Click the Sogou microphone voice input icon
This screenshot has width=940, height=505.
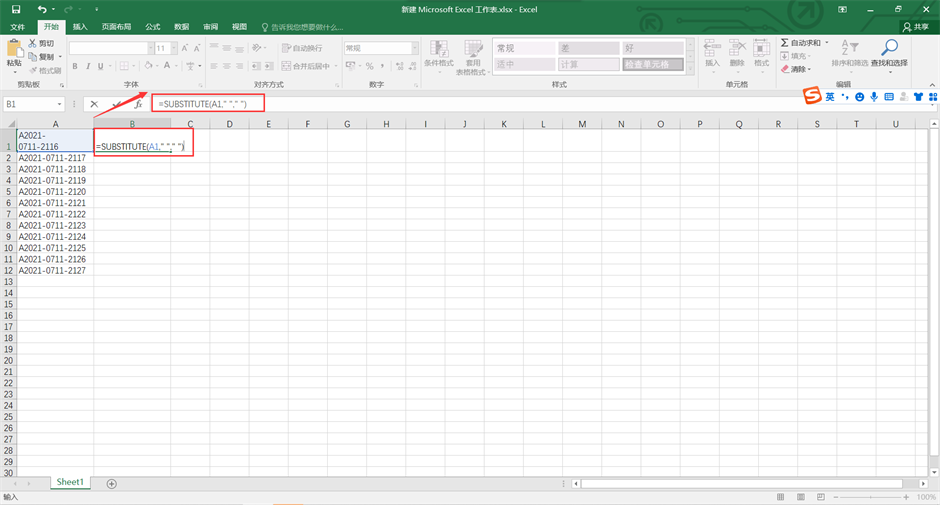874,97
